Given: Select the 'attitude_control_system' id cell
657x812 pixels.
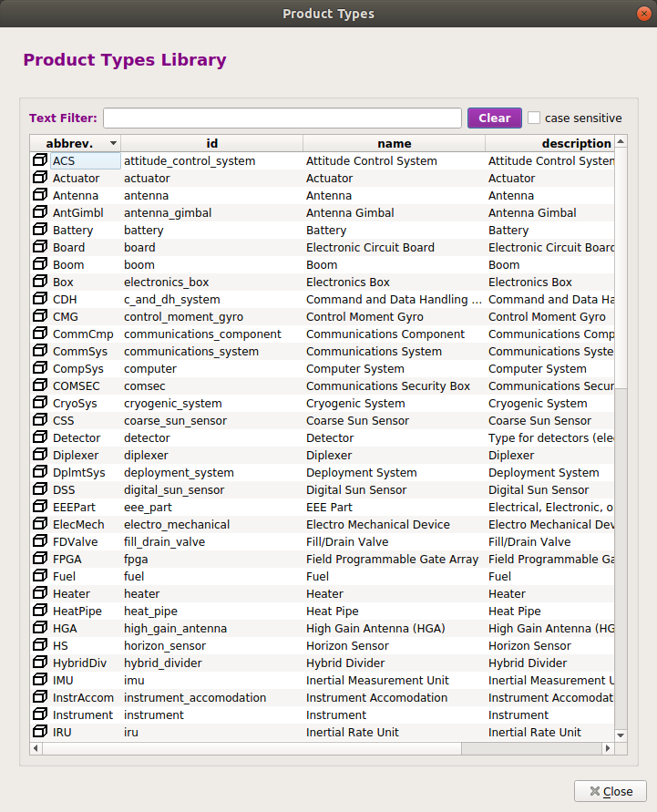Looking at the screenshot, I should (211, 161).
